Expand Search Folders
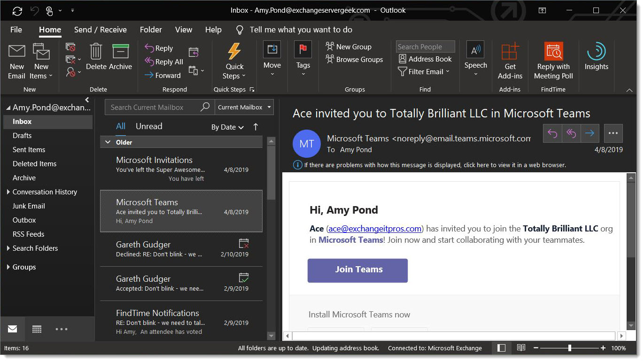Screen dimensions: 644x362 pyautogui.click(x=8, y=248)
